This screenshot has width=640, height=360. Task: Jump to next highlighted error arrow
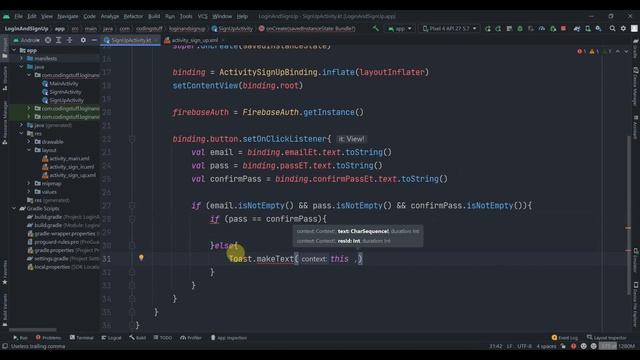click(626, 51)
